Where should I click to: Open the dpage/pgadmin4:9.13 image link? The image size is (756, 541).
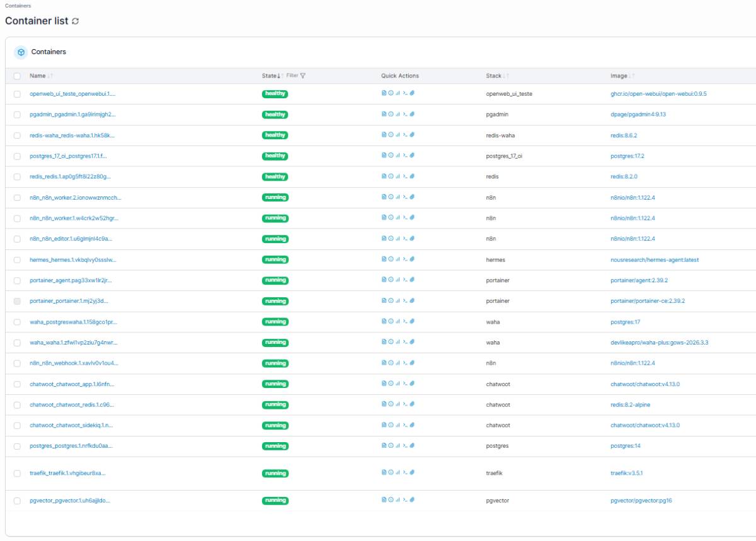(638, 115)
